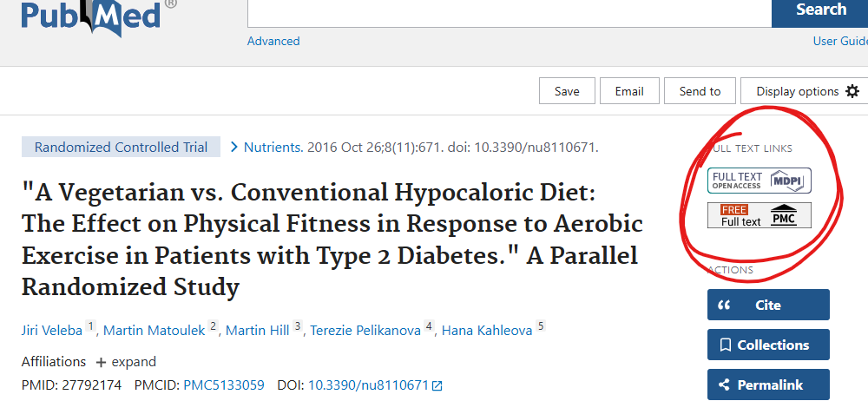Open the Advanced search link
This screenshot has height=401, width=868.
point(273,41)
